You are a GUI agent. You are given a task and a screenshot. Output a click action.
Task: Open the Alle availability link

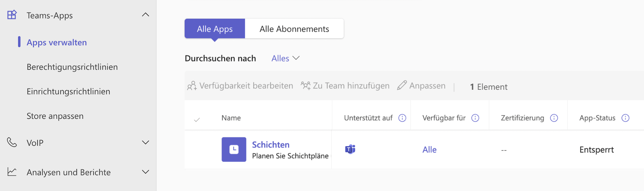[x=430, y=150]
